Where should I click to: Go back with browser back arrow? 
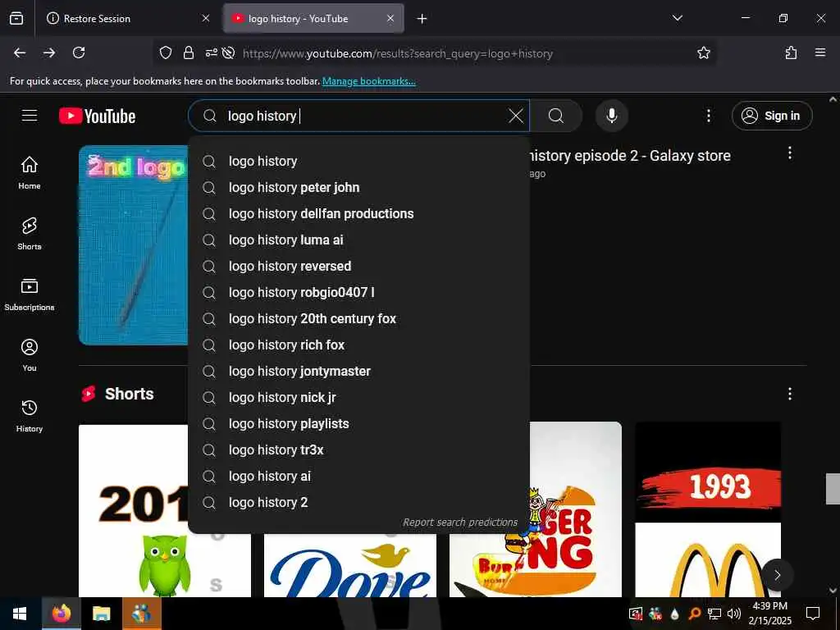tap(20, 52)
